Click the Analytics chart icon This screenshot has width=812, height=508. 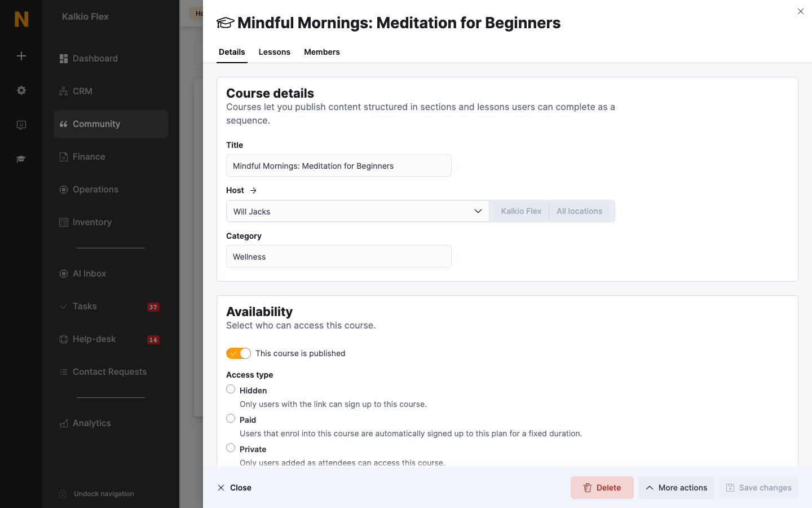click(x=64, y=423)
